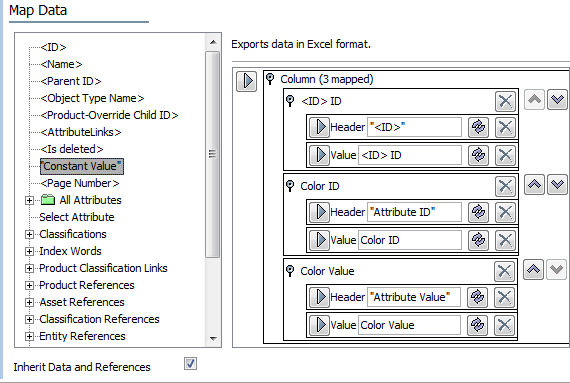Collapse the Column (3 mapped) pin
Image resolution: width=570 pixels, height=383 pixels.
(270, 78)
